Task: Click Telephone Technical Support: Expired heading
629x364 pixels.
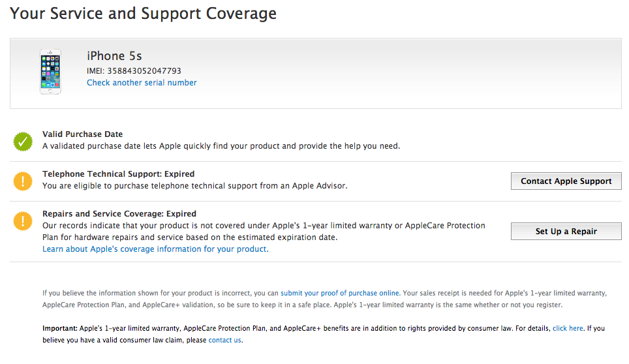Action: (118, 174)
